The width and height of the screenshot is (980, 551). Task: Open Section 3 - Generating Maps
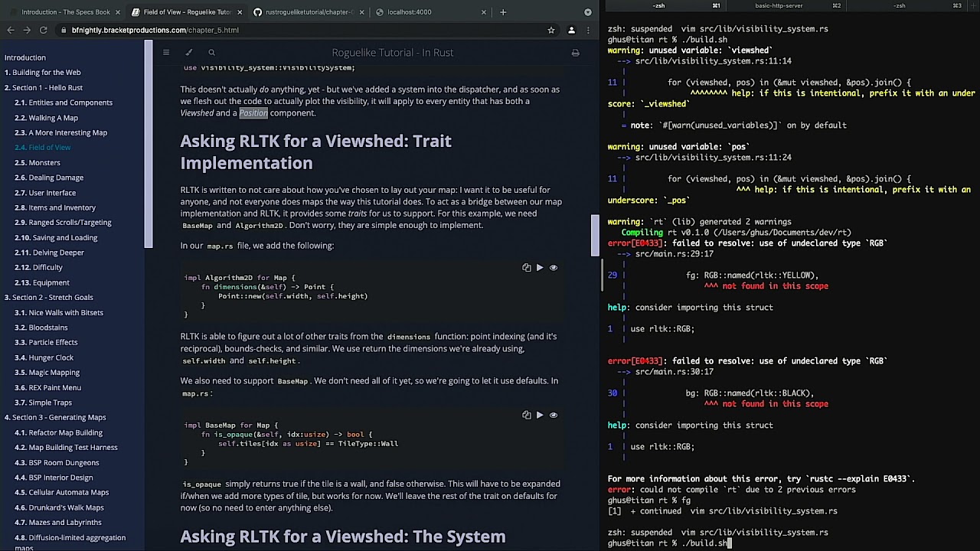tap(55, 417)
